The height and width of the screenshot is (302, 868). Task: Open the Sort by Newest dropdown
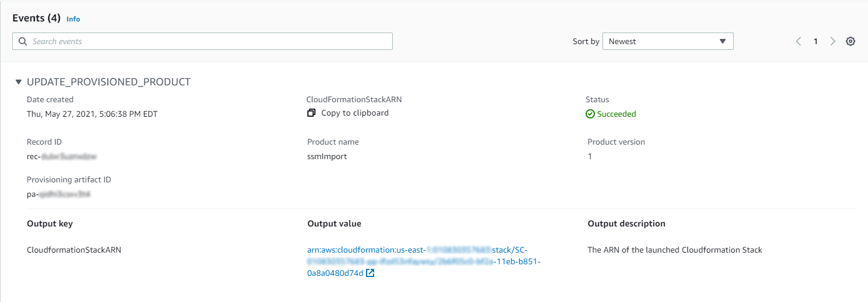(x=668, y=41)
